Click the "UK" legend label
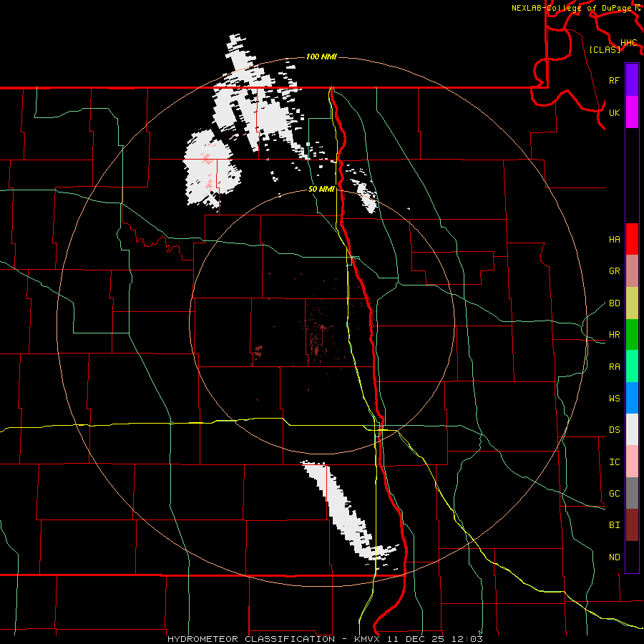The height and width of the screenshot is (644, 644). (614, 112)
